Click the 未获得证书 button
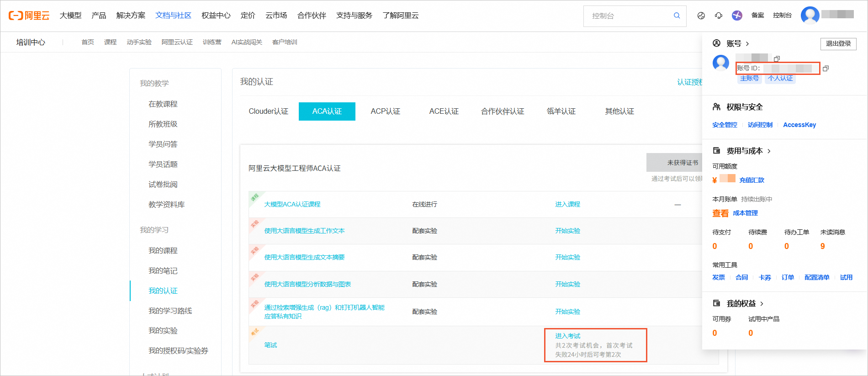868x376 pixels. (675, 163)
